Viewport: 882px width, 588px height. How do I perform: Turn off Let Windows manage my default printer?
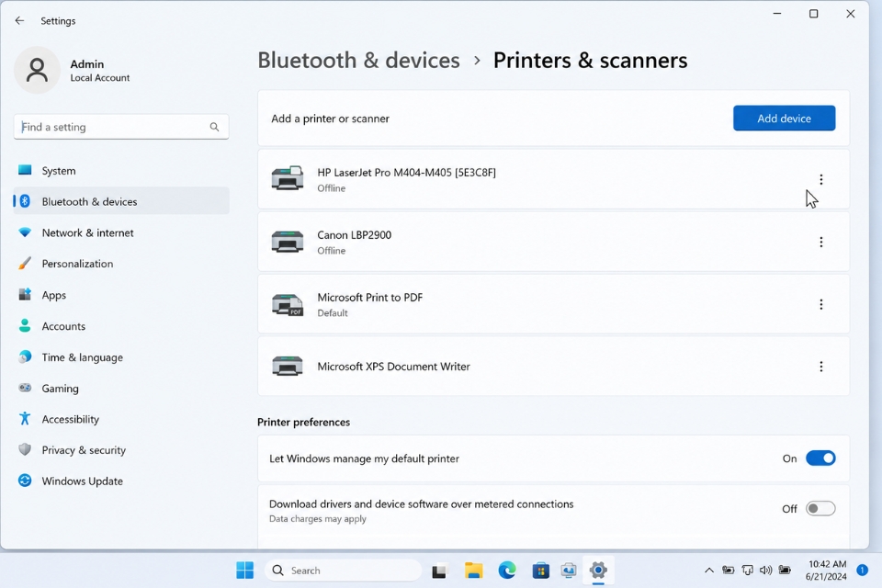[x=820, y=458]
